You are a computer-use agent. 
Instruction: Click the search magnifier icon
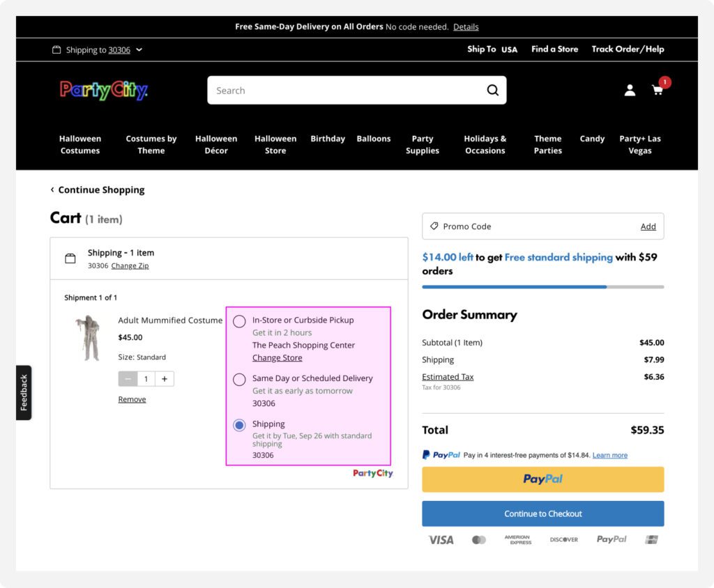[493, 90]
